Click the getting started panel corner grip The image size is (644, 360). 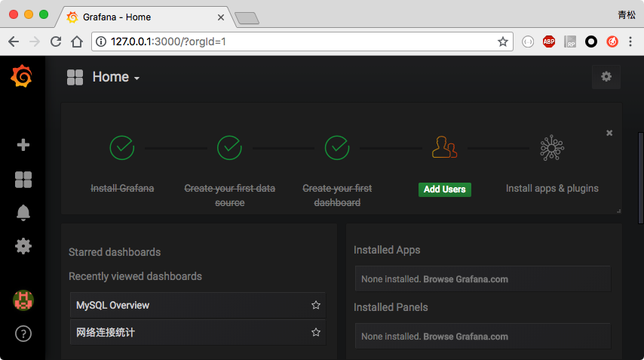618,211
